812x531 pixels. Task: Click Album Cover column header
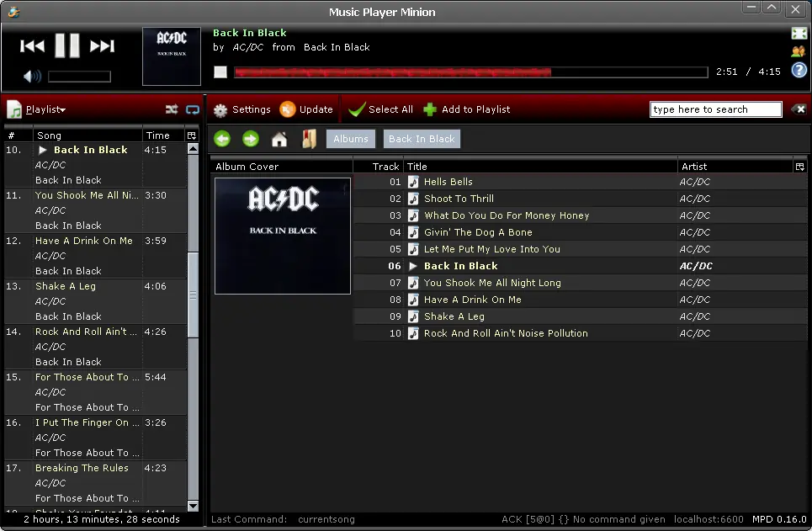pyautogui.click(x=282, y=167)
